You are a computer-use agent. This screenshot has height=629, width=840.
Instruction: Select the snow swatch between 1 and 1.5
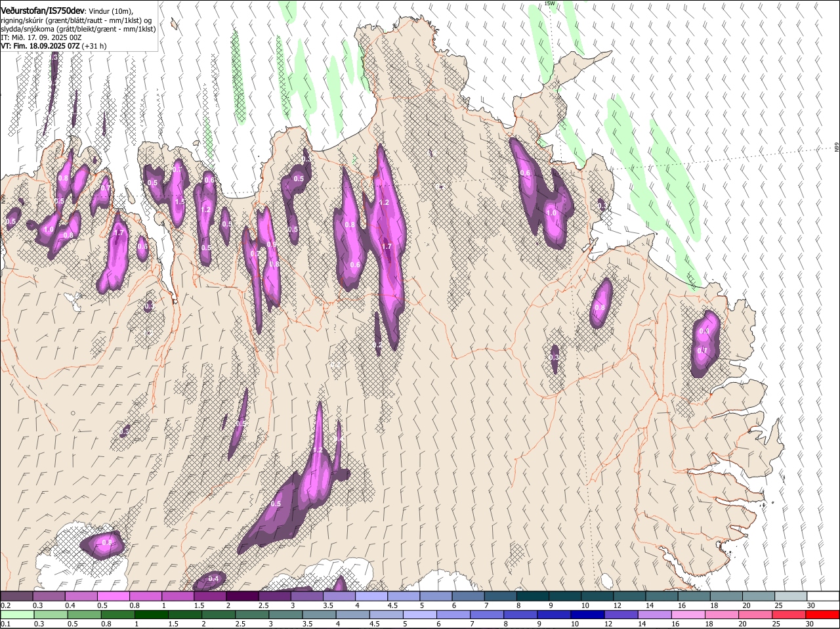point(178,596)
